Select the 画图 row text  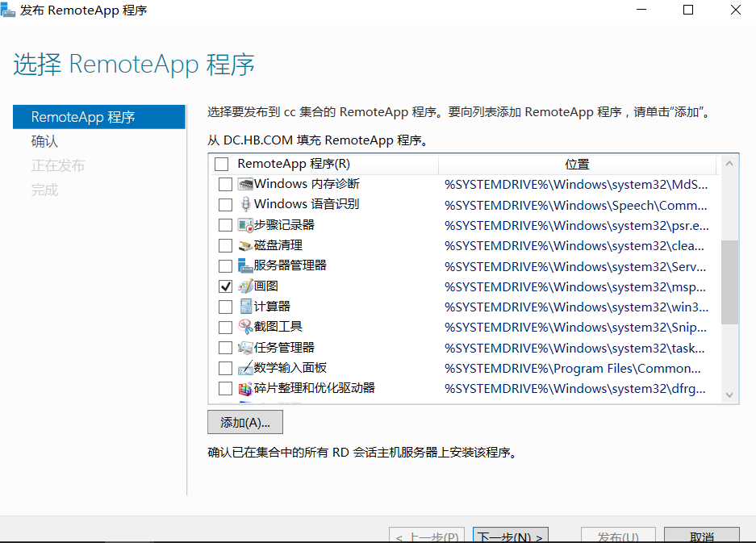click(266, 286)
